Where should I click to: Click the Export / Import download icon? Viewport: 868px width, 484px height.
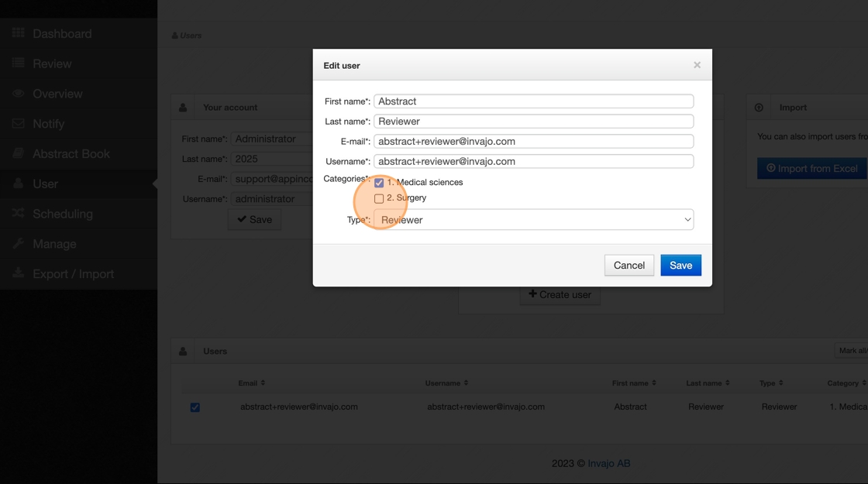click(x=19, y=272)
